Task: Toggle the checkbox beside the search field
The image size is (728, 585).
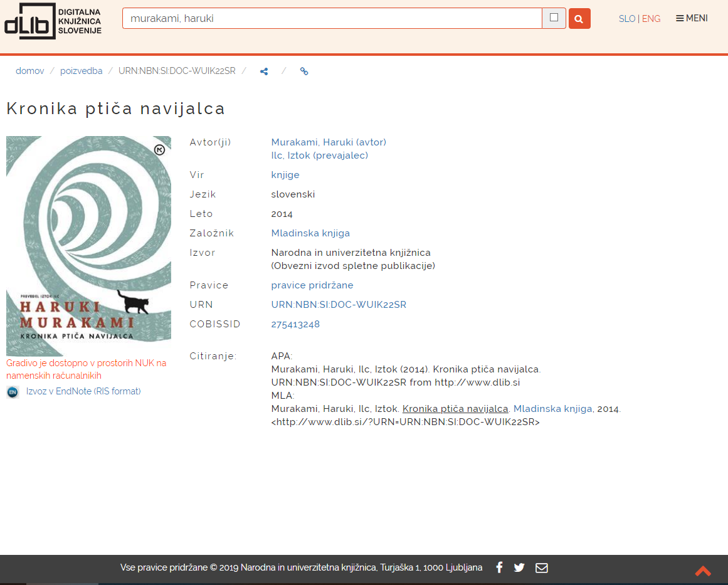Action: point(554,18)
